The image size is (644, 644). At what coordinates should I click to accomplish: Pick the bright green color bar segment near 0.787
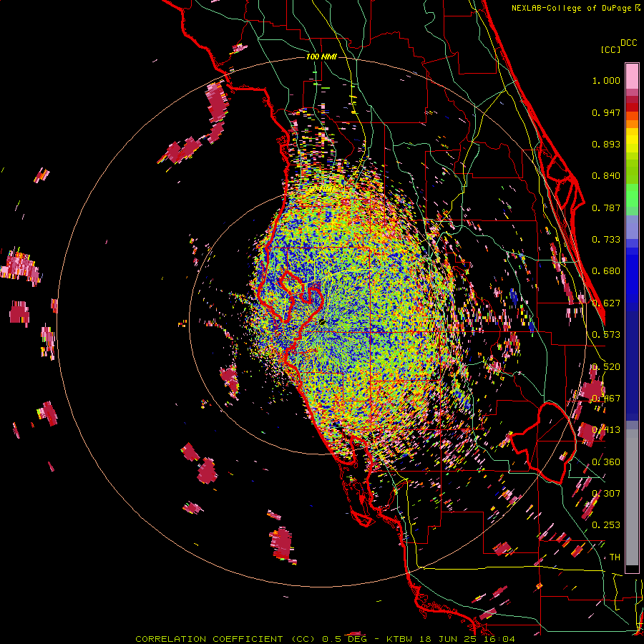632,195
